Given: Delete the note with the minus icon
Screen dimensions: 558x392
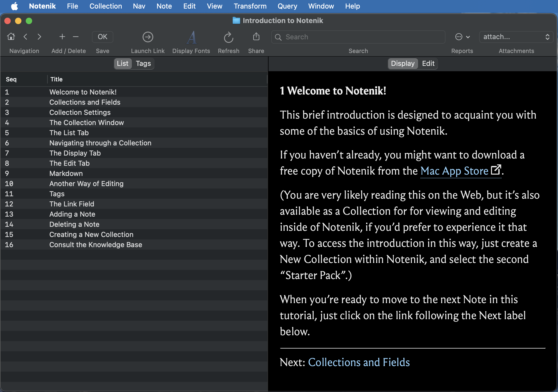Looking at the screenshot, I should click(x=76, y=37).
